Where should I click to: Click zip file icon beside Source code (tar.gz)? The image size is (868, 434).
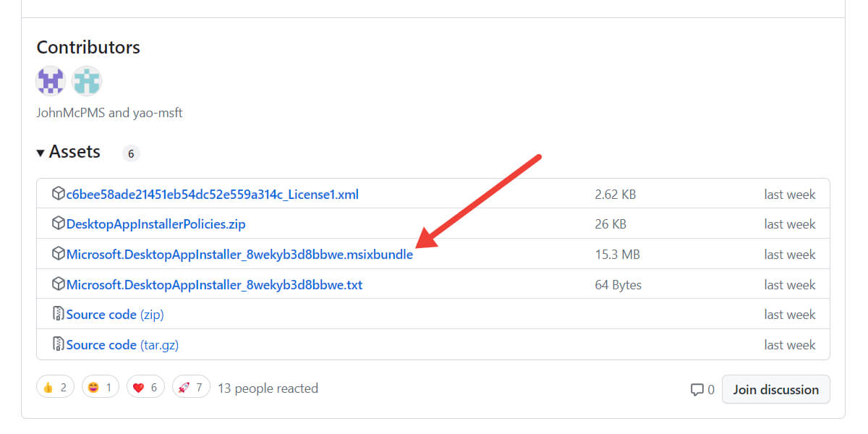(x=59, y=344)
